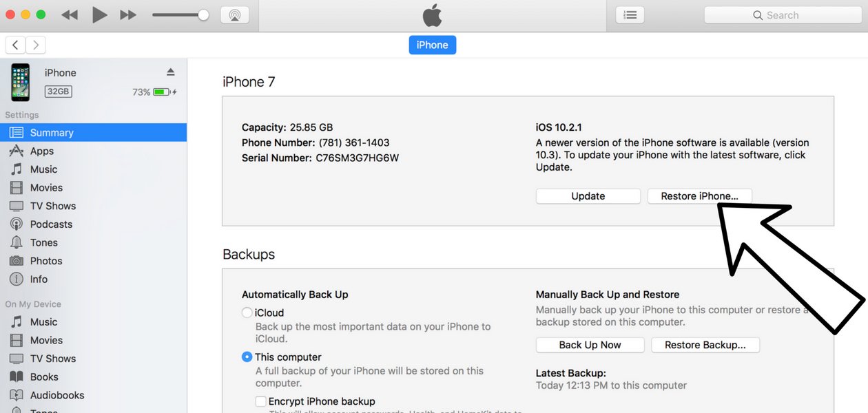
Task: Click the Back Up Now button
Action: (590, 345)
